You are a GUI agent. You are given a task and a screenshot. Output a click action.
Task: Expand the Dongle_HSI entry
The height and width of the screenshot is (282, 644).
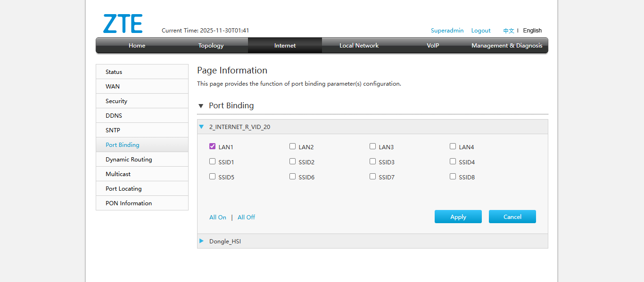click(x=201, y=241)
